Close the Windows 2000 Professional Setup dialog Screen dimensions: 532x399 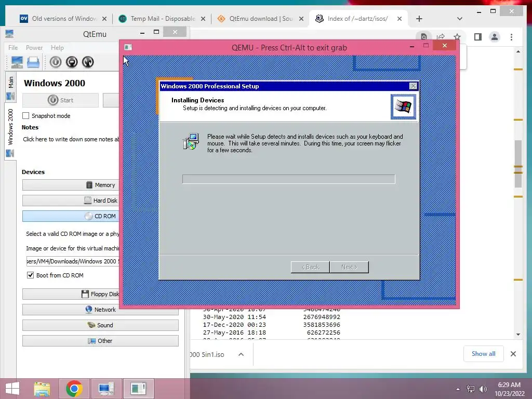(x=413, y=86)
